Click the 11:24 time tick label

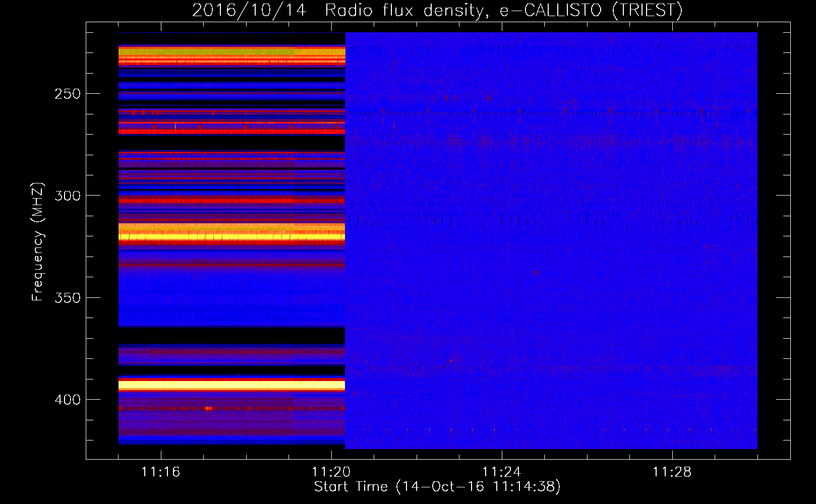(501, 472)
